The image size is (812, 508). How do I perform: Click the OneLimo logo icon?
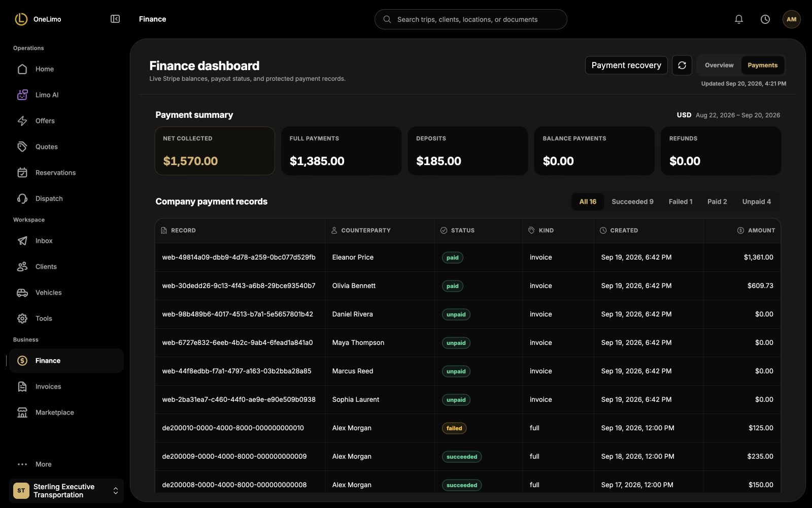pyautogui.click(x=21, y=19)
